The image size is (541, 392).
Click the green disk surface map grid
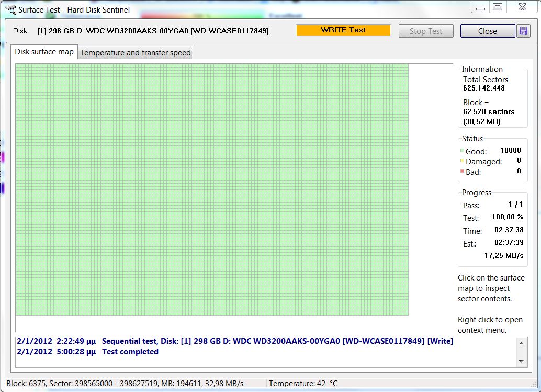point(212,189)
